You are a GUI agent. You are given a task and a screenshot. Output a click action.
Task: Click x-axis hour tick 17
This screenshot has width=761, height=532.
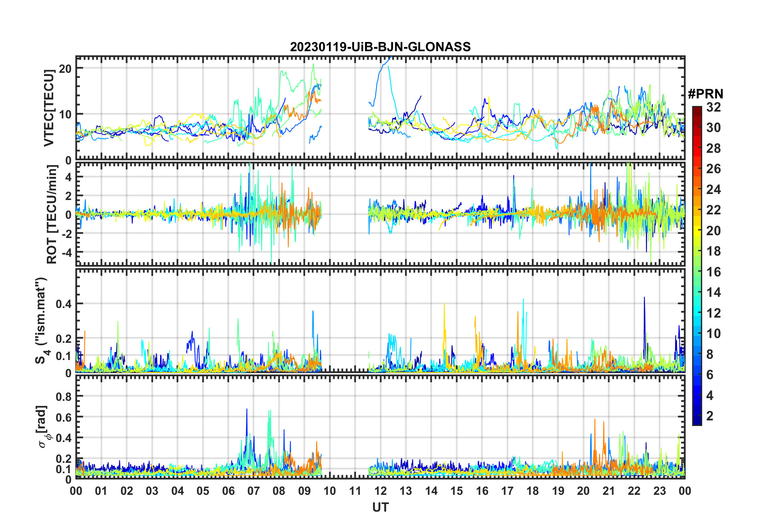click(507, 491)
